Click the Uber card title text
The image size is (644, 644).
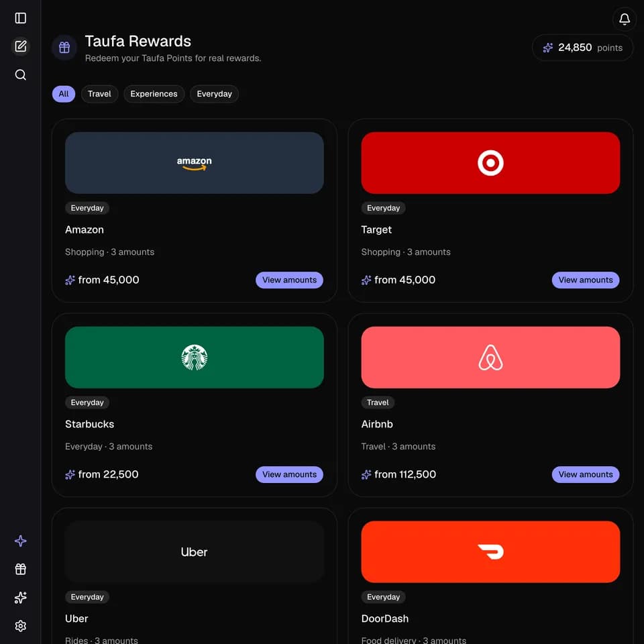point(76,619)
